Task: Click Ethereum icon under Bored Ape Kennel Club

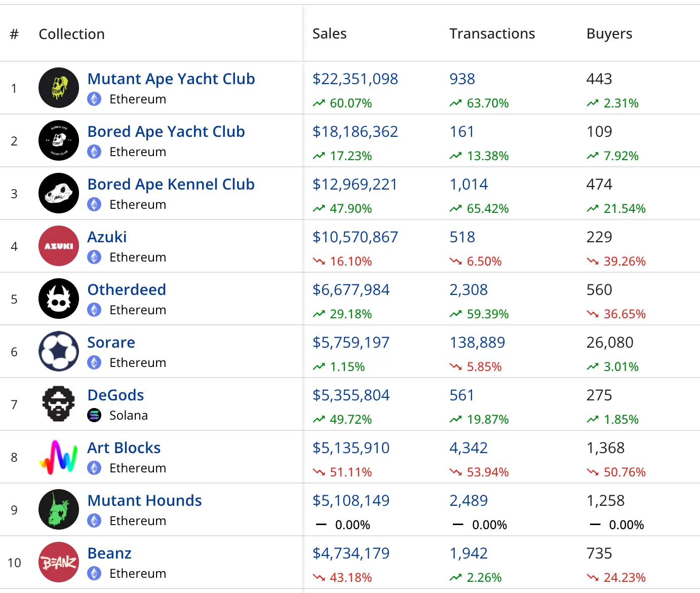Action: click(x=94, y=204)
